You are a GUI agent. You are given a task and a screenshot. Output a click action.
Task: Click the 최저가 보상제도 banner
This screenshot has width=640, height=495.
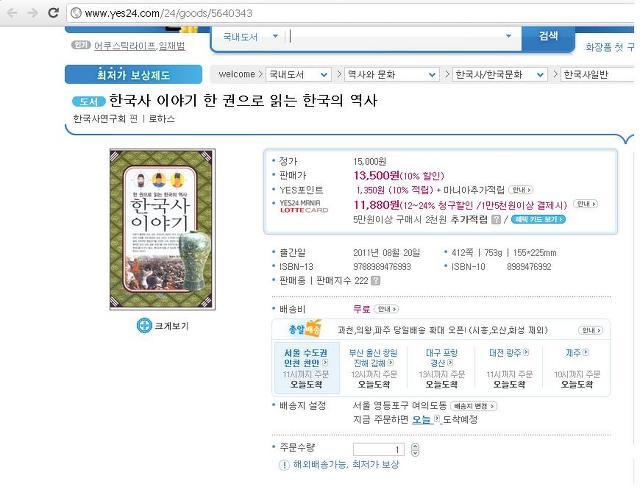[x=133, y=75]
